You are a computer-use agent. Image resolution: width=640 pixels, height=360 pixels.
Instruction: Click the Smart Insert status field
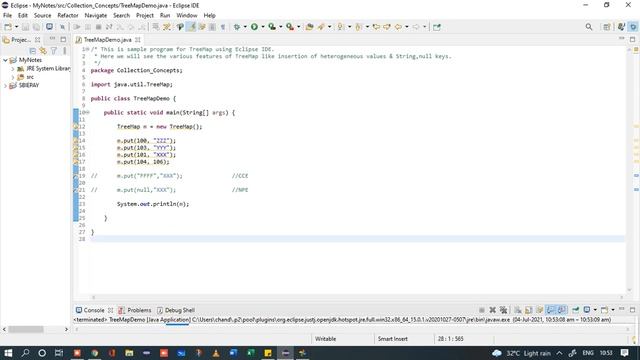pos(393,339)
